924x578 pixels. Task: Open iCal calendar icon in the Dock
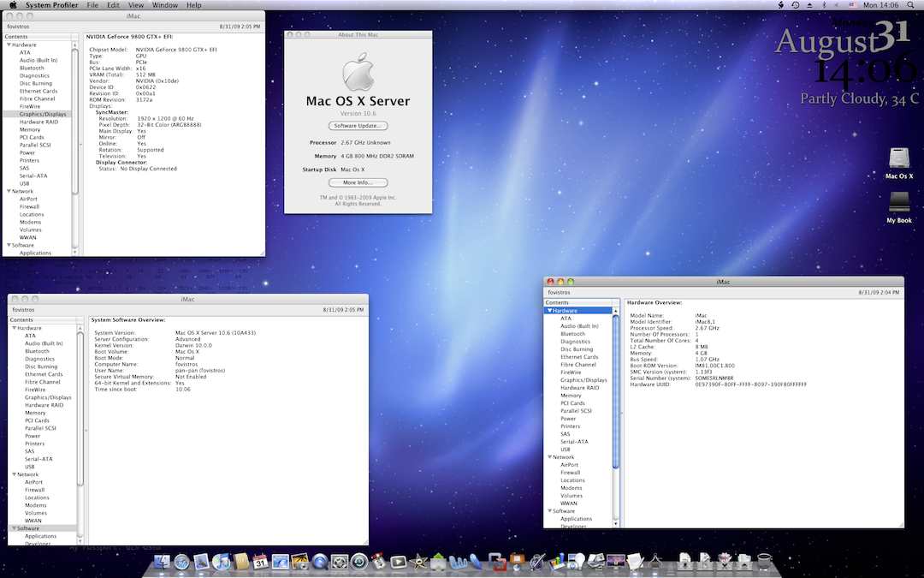[x=260, y=562]
